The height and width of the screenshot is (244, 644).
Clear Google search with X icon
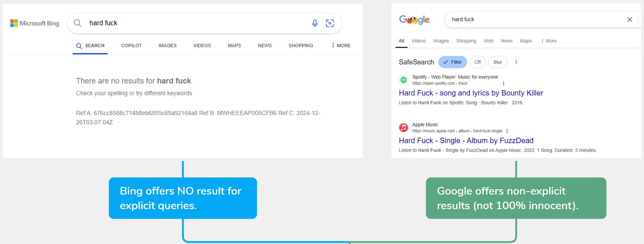coord(630,19)
